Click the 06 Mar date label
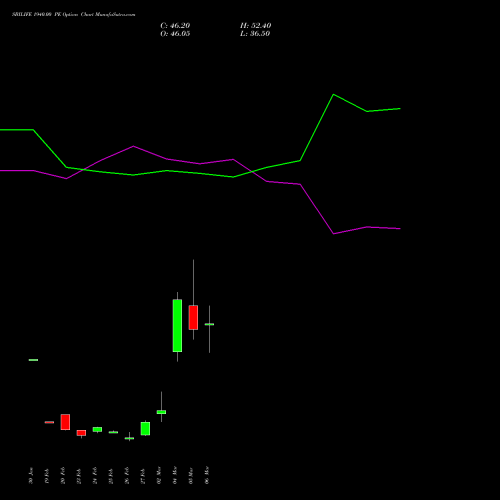500x500 pixels. [x=207, y=475]
